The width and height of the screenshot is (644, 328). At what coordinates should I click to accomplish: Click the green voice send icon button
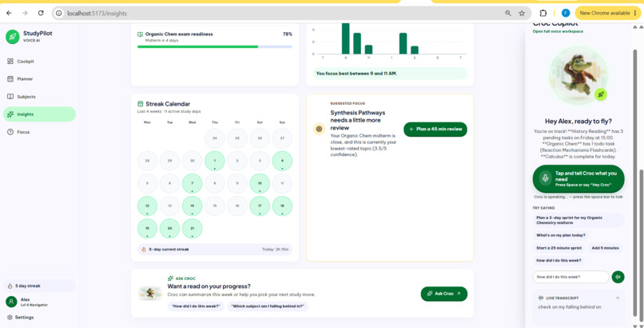[x=618, y=277]
